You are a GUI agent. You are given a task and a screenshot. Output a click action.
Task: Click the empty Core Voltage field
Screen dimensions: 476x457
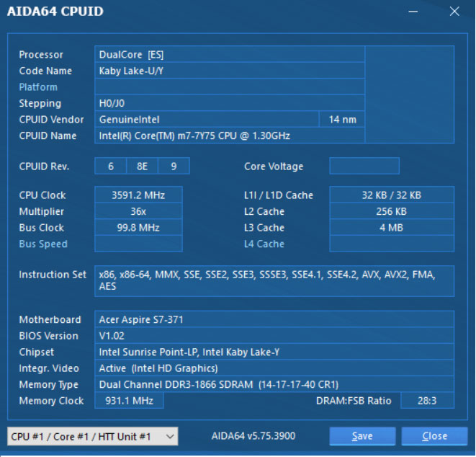point(364,166)
